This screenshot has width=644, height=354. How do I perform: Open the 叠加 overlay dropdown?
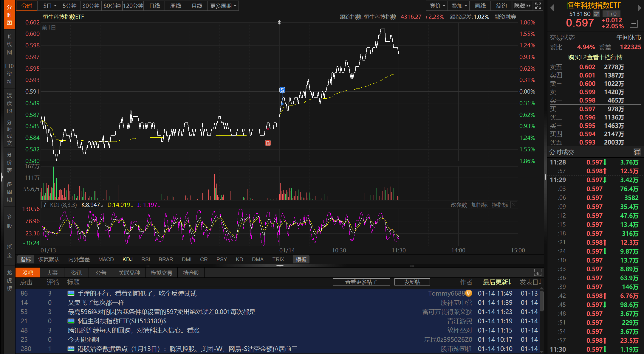(x=459, y=6)
